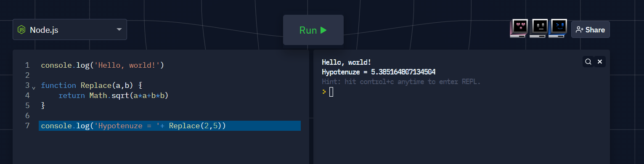Click the neutral-face computer avatar icon
Image resolution: width=644 pixels, height=164 pixels.
point(538,28)
